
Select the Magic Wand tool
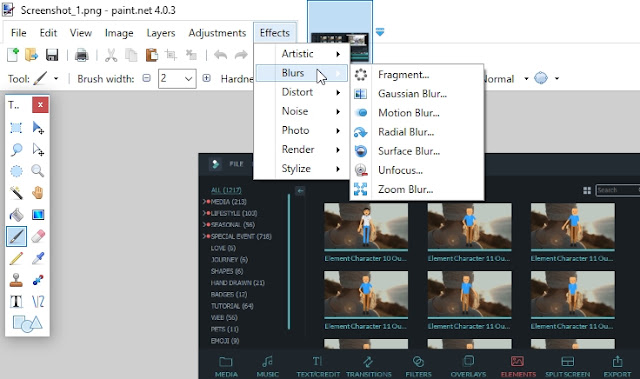[x=16, y=193]
